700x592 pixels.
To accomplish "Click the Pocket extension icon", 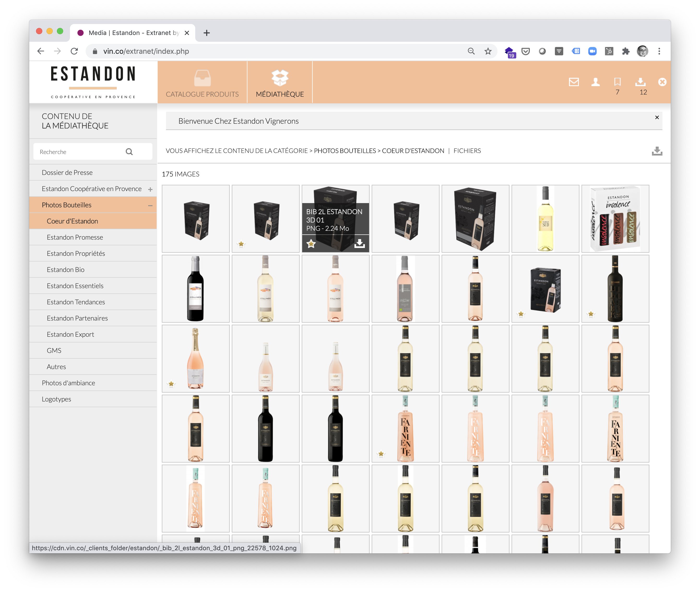I will click(x=525, y=51).
